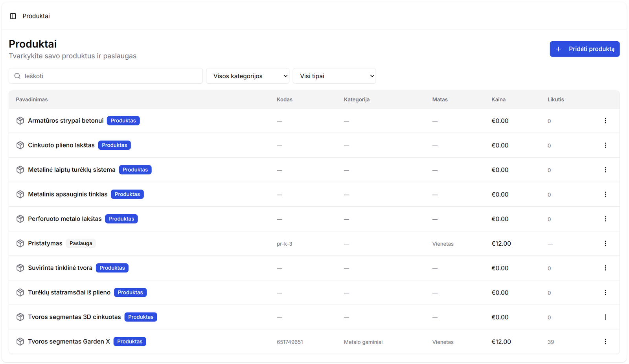
Task: Open three-dot menu for Tvoros segmentas Garden X
Action: 605,342
